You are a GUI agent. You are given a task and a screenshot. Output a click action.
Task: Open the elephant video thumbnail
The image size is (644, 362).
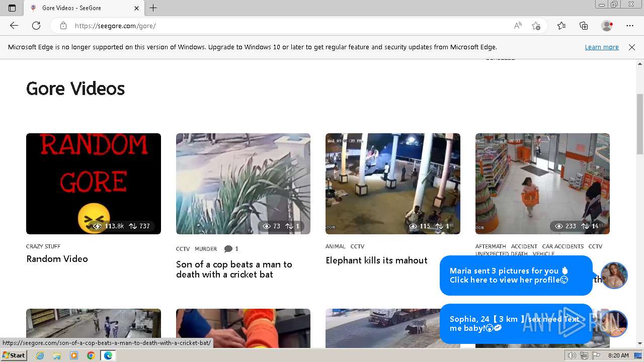[x=393, y=184]
